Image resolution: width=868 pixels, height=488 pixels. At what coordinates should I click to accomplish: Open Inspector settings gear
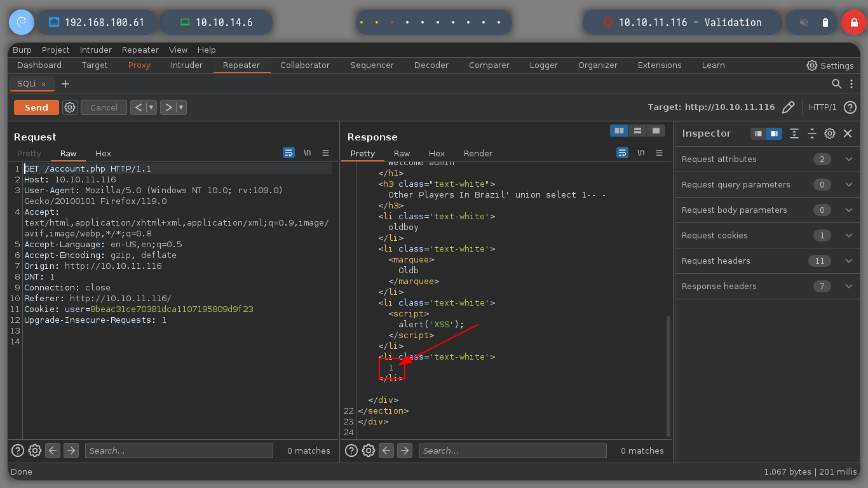tap(830, 133)
